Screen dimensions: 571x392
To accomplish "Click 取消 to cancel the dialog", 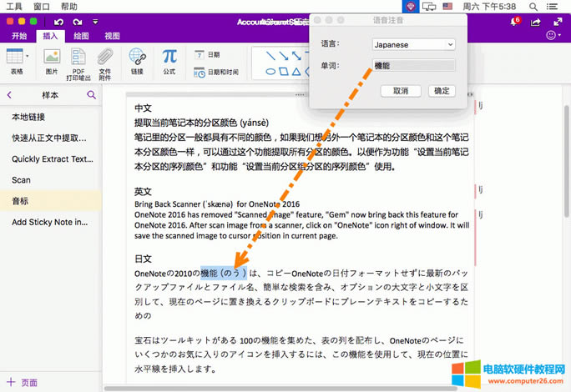I will [x=400, y=90].
